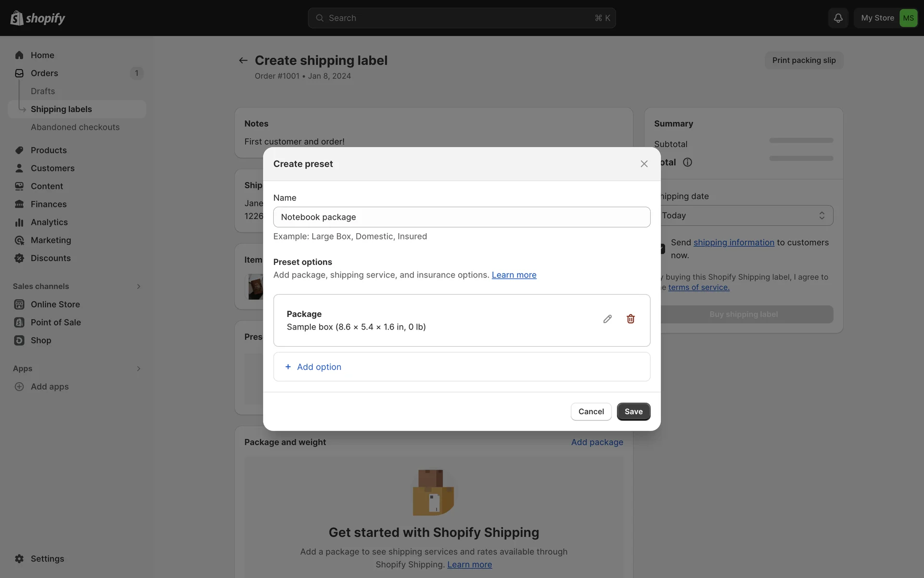Click the Save button

[x=633, y=411]
